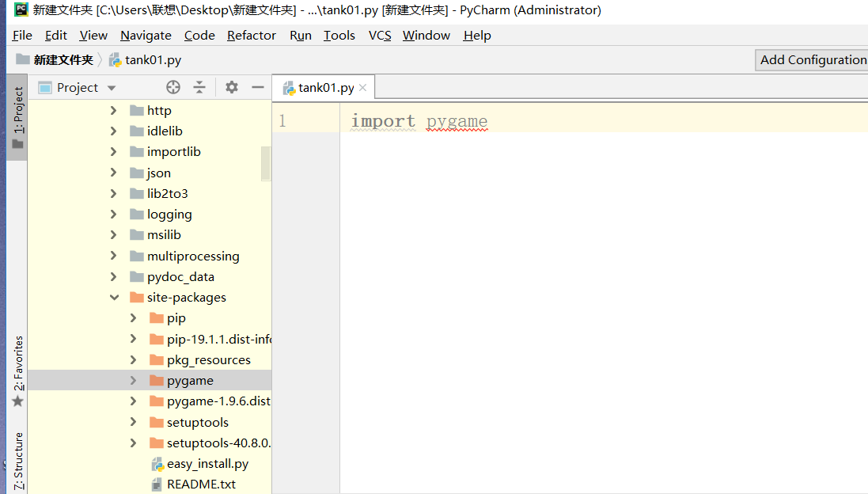Open the 2: Favorites tool window tab
Image resolution: width=868 pixels, height=494 pixels.
click(x=18, y=371)
